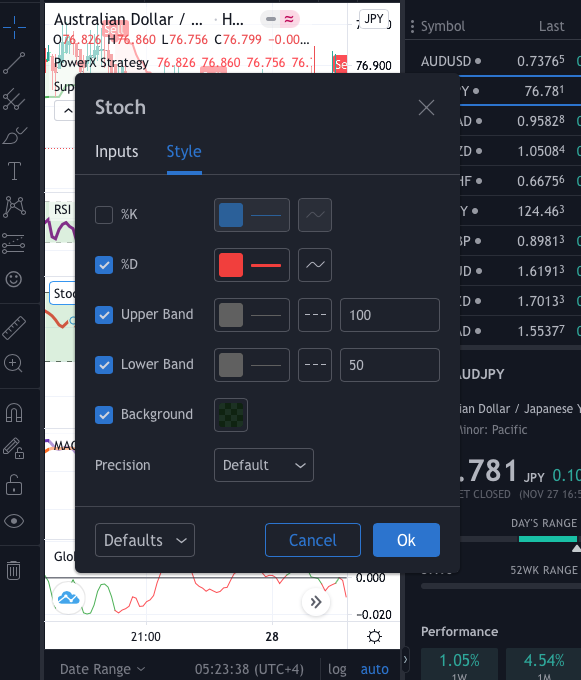Click the cloud chart logo icon

click(x=69, y=598)
